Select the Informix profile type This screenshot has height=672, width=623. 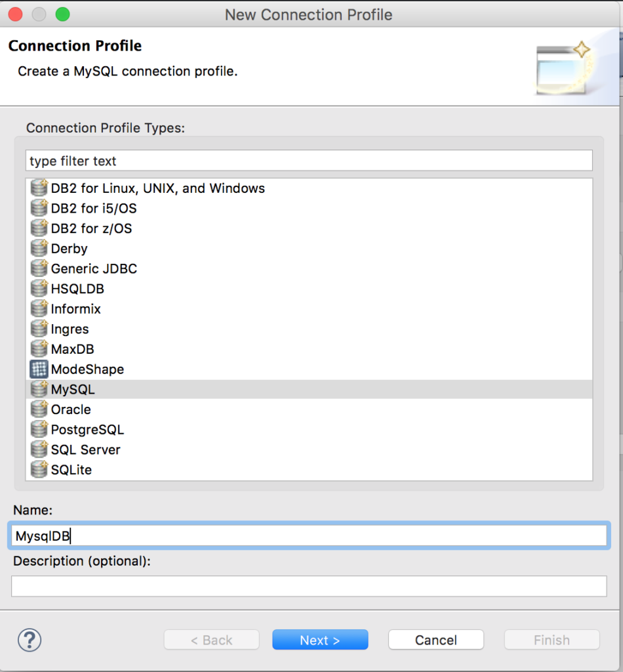click(75, 308)
